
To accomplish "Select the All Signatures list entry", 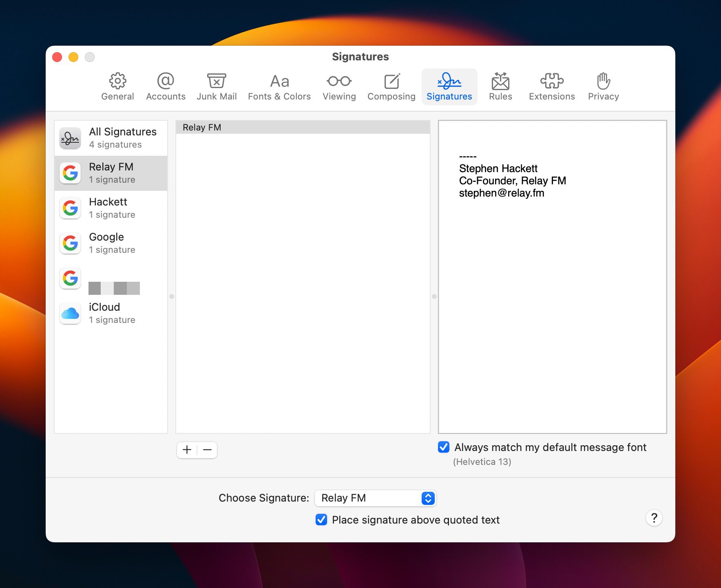I will [x=111, y=137].
